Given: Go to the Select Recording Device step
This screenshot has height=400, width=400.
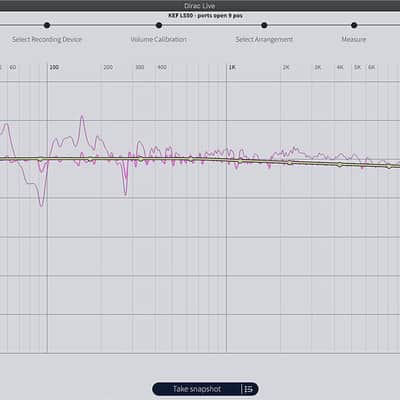Looking at the screenshot, I should 47,39.
